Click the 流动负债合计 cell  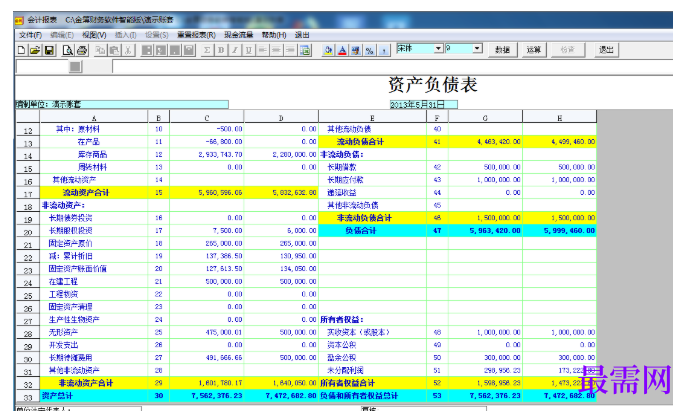pyautogui.click(x=372, y=142)
